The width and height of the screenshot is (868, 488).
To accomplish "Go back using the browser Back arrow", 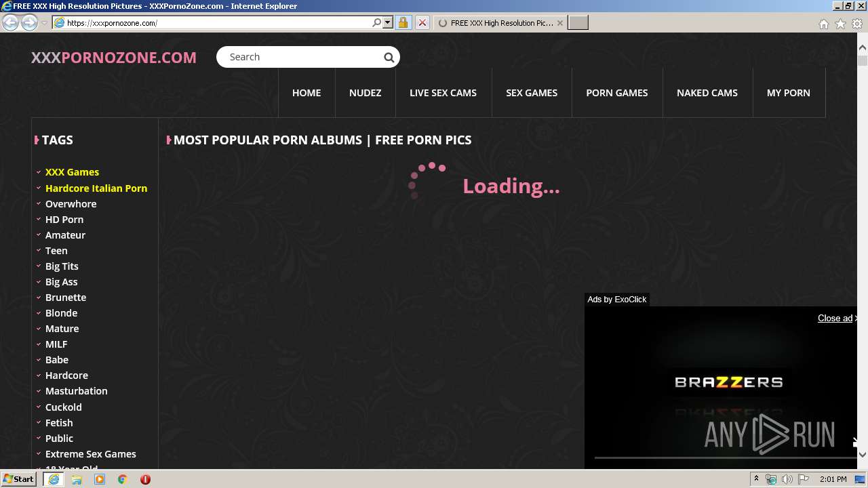I will [x=10, y=22].
